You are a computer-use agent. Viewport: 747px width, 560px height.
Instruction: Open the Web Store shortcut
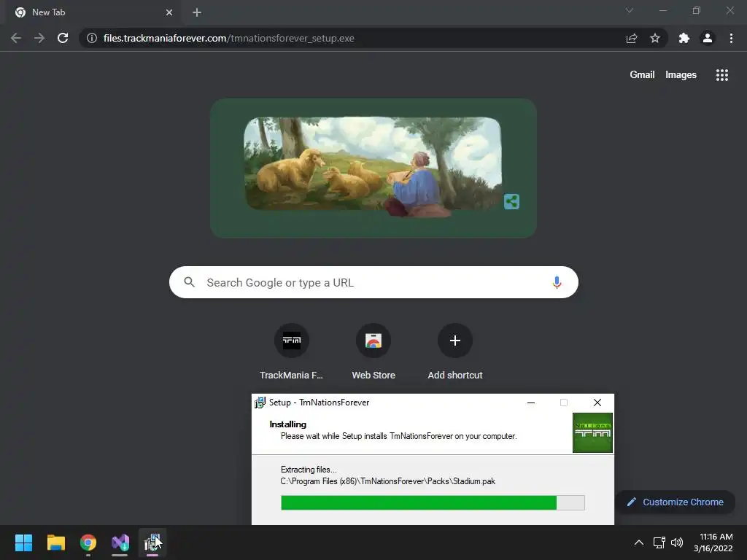click(373, 352)
